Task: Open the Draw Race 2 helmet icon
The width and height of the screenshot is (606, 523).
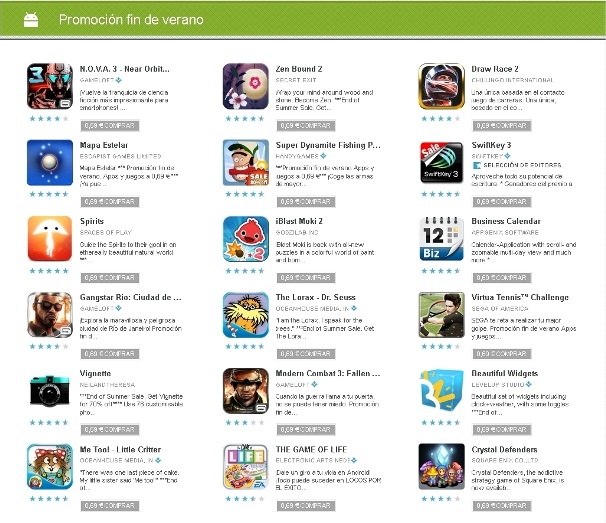Action: coord(441,86)
